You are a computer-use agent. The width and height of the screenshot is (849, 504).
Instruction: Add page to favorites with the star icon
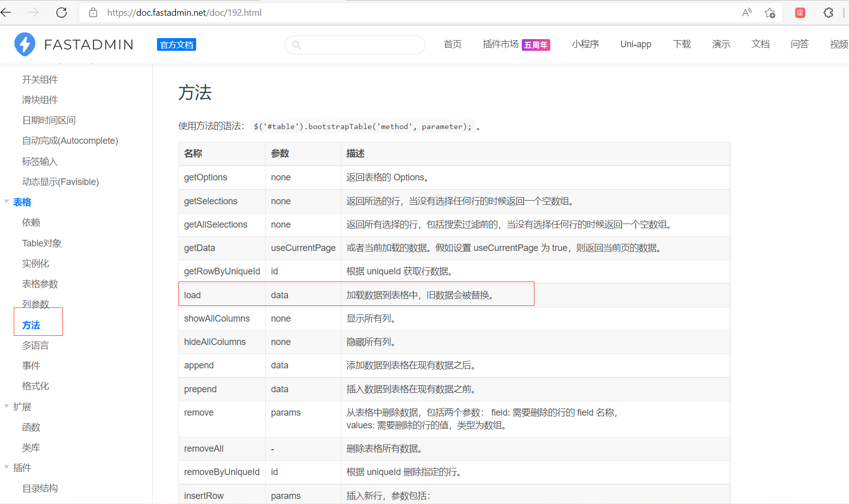(770, 13)
